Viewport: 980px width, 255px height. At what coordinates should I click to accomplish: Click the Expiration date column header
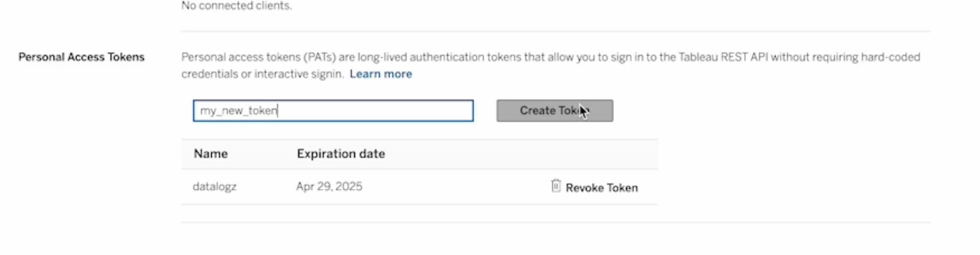point(340,154)
